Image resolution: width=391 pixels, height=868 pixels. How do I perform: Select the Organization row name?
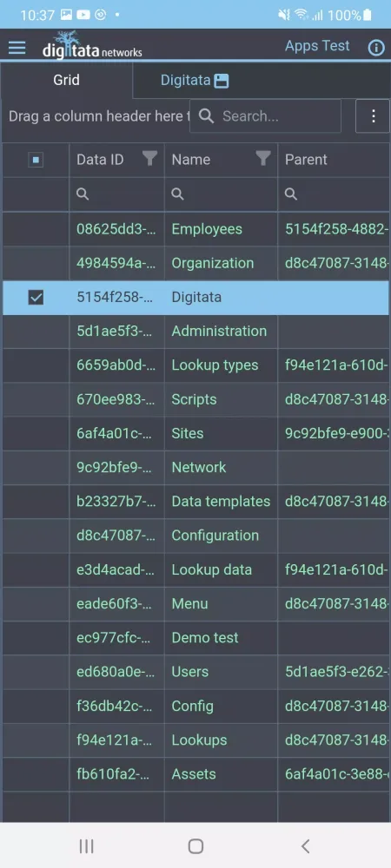tap(213, 263)
